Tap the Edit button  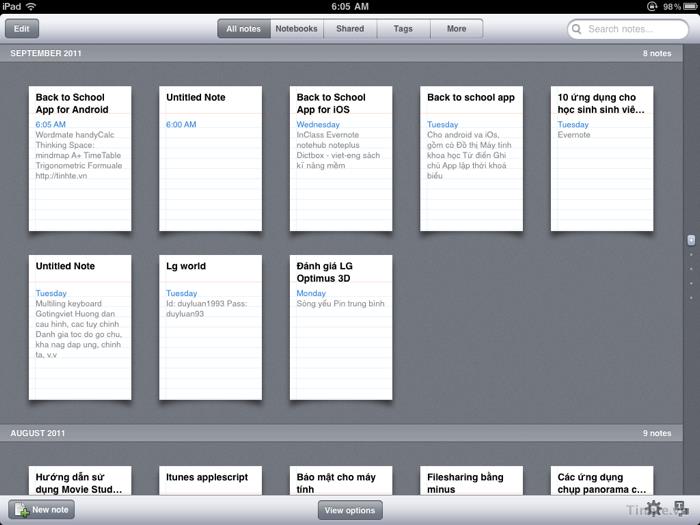pyautogui.click(x=22, y=29)
